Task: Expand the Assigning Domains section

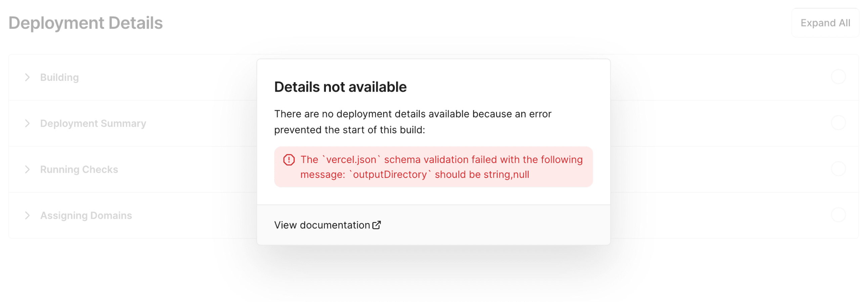Action: tap(86, 215)
